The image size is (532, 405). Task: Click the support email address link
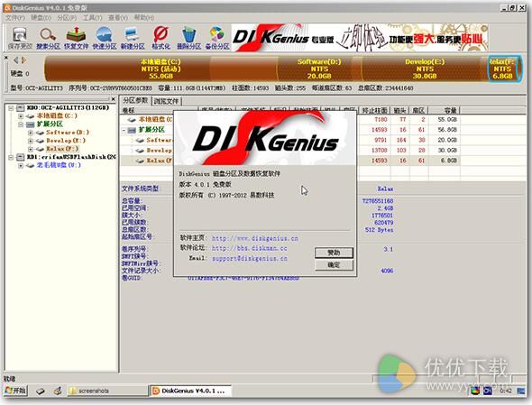(250, 259)
